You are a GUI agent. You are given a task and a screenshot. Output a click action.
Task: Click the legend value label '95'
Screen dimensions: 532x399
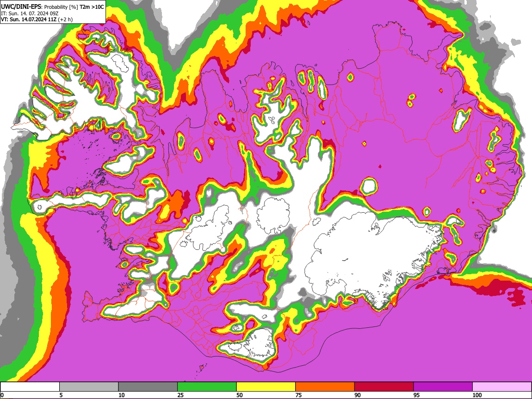pyautogui.click(x=417, y=395)
